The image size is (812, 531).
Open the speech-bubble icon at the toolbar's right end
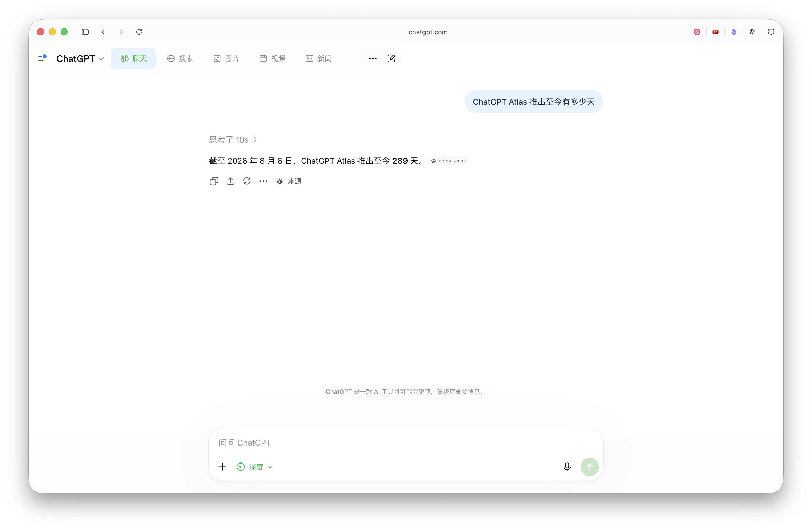(771, 32)
